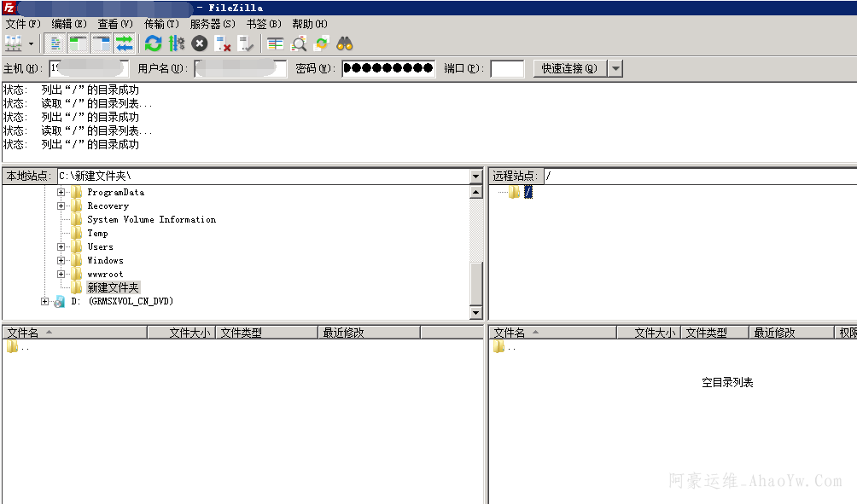Focus the 端口 port field
Screen dimensions: 857x504
point(507,68)
